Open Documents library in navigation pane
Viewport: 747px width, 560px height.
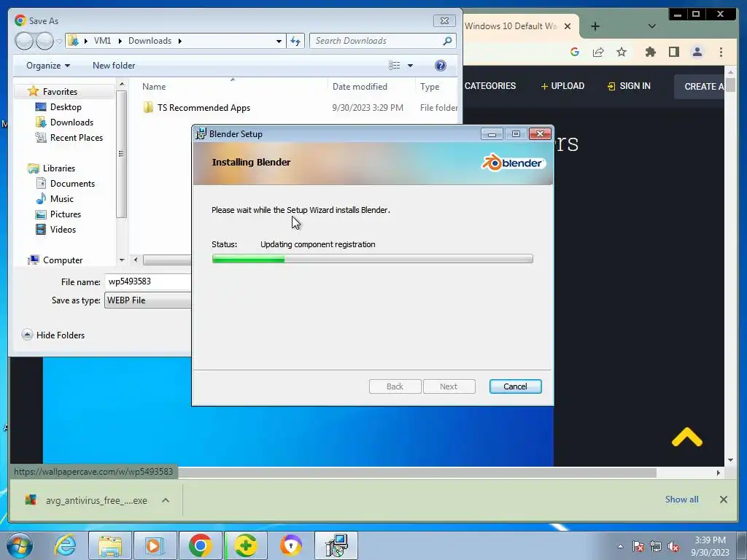72,183
